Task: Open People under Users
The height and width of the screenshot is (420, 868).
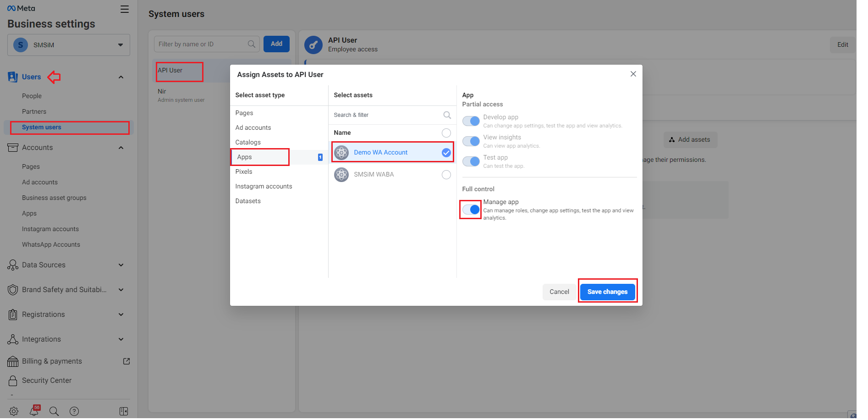Action: [32, 96]
